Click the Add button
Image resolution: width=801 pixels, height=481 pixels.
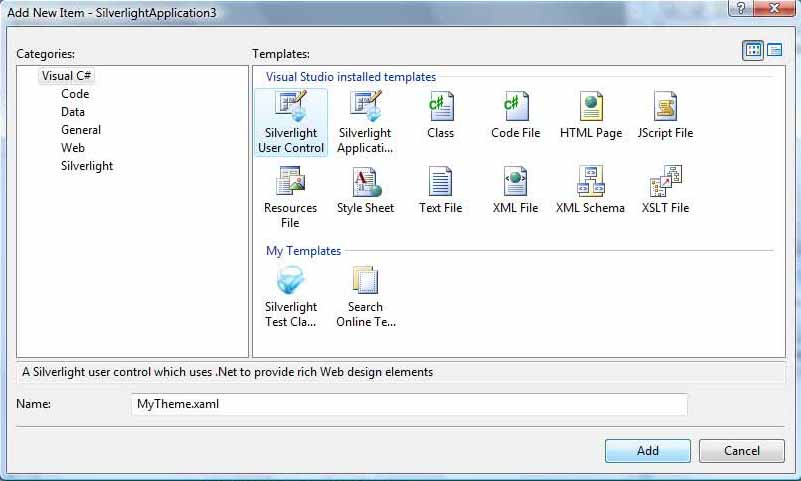tap(647, 451)
